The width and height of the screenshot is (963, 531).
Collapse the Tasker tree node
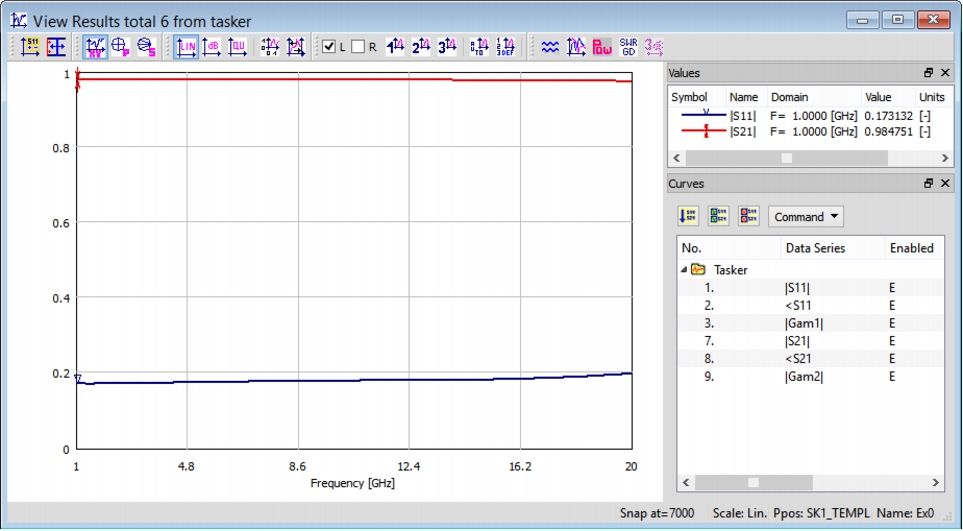(684, 269)
